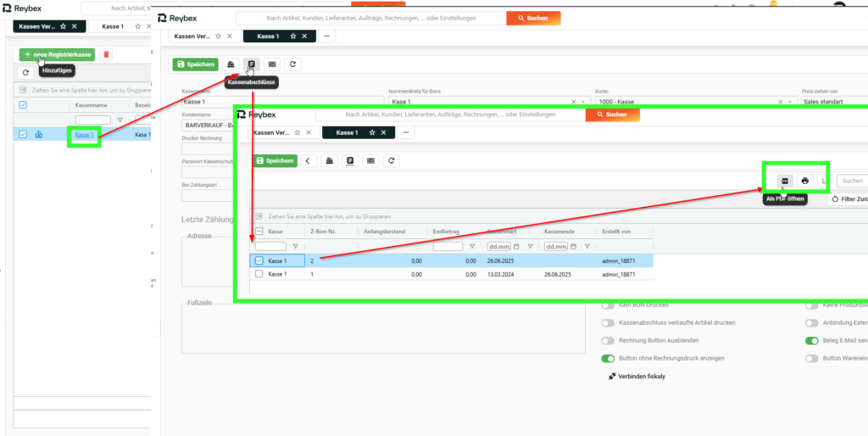Click the reload icon in the middle window toolbar

coord(292,64)
